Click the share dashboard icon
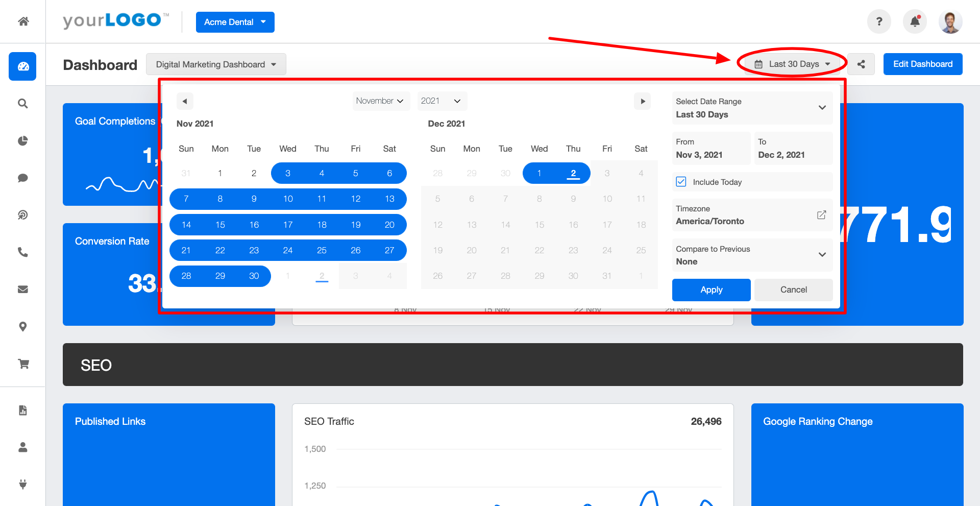The image size is (980, 506). (x=861, y=64)
